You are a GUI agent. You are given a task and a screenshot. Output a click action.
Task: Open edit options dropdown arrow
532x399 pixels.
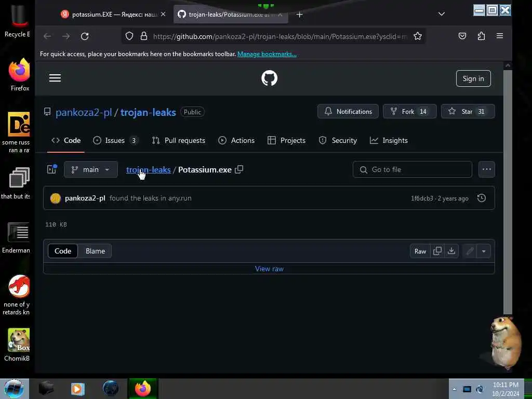[484, 251]
